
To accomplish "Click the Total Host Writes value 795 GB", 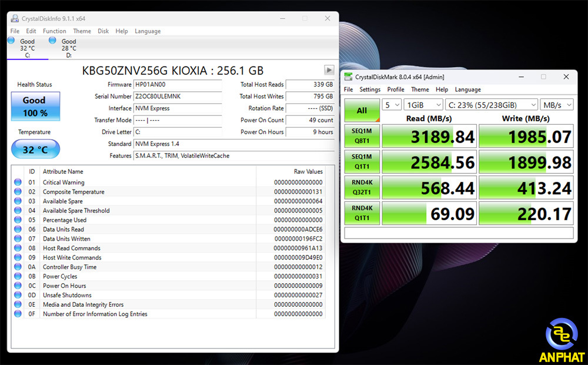I will (310, 97).
